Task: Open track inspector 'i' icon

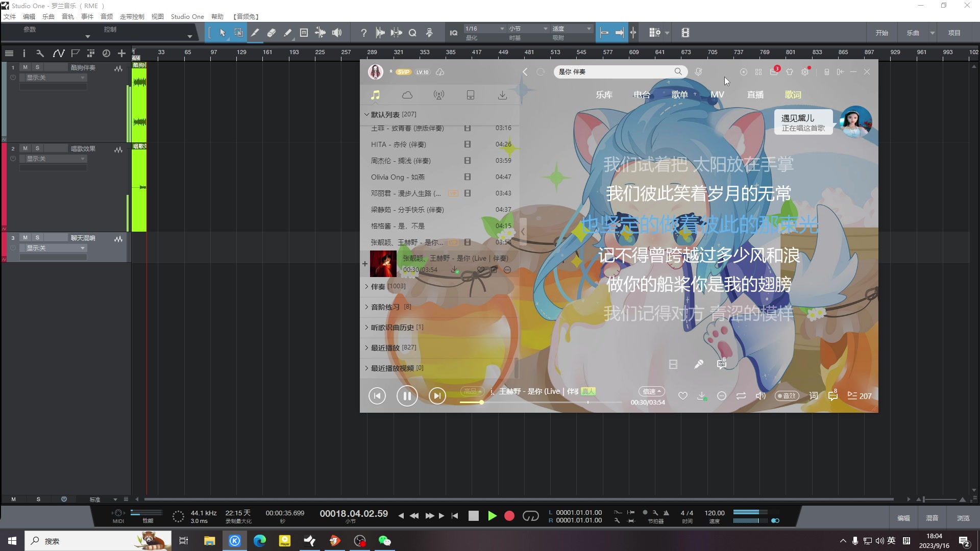Action: pyautogui.click(x=24, y=53)
